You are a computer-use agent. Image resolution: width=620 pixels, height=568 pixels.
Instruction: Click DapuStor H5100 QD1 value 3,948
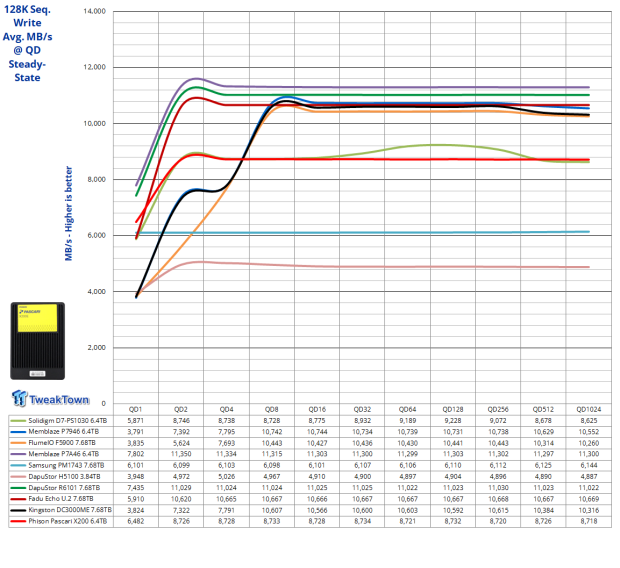tap(136, 477)
